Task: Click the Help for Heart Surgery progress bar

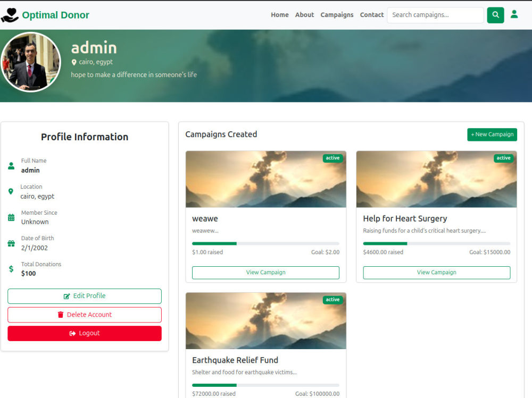Action: click(x=437, y=243)
